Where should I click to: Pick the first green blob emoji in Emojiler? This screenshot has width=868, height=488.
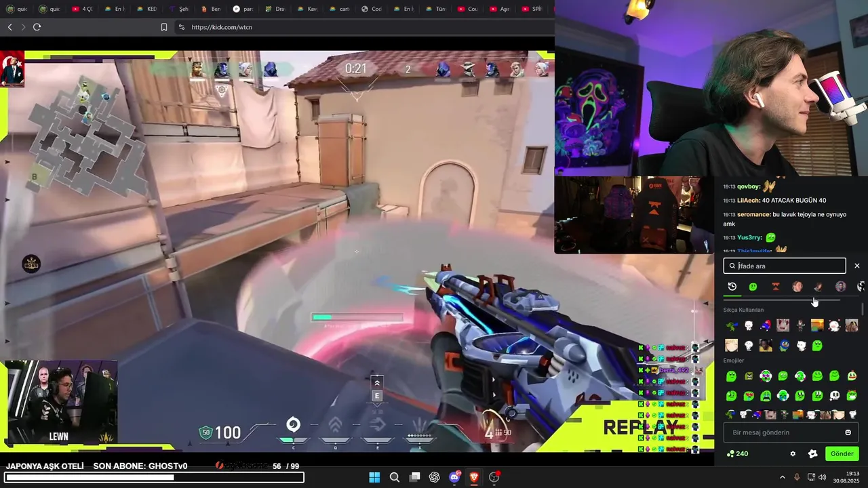731,375
